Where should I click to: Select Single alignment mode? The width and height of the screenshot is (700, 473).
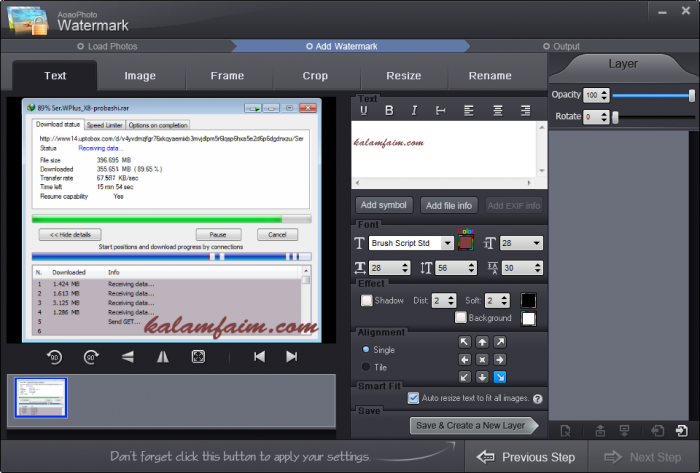[366, 349]
